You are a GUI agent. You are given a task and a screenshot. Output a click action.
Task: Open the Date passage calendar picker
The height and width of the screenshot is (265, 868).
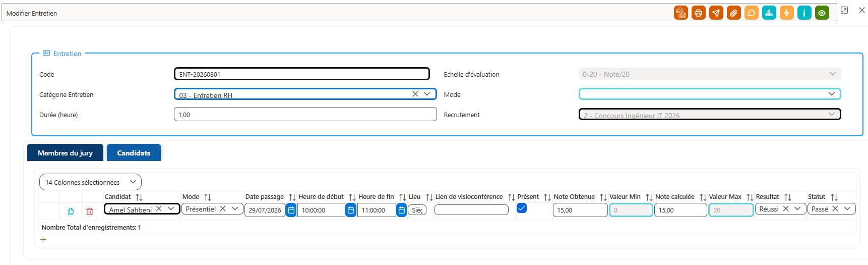point(291,210)
